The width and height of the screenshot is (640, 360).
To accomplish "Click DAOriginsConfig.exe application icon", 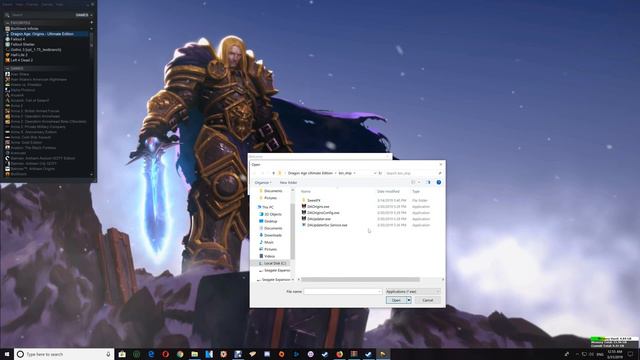I will pos(304,213).
